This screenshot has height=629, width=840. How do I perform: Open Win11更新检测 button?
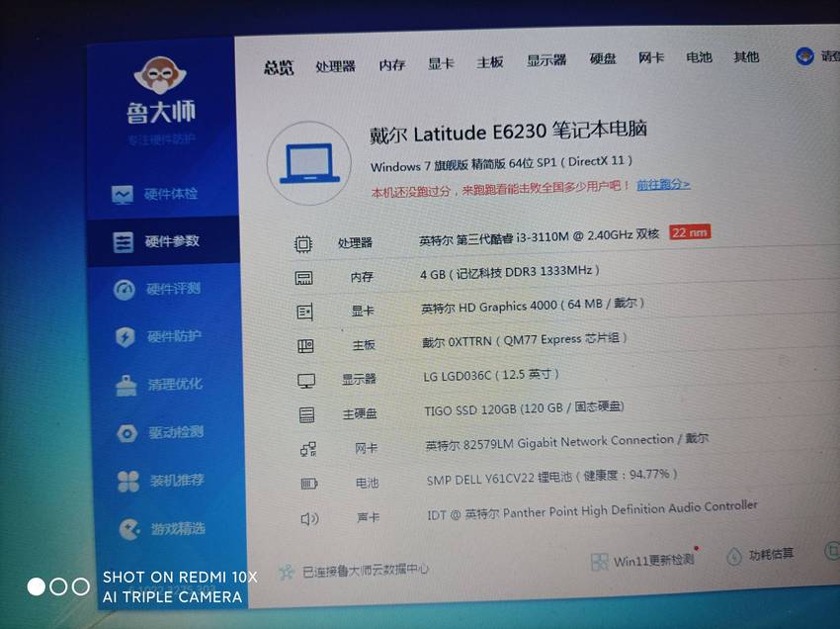643,561
